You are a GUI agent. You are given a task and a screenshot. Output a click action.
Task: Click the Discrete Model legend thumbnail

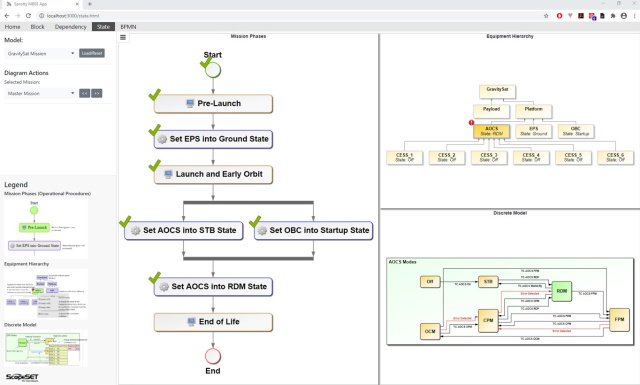(x=46, y=348)
